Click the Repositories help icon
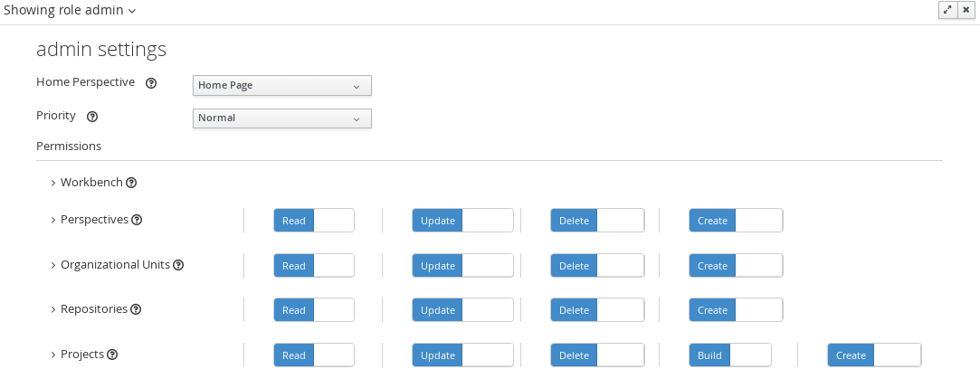The image size is (980, 388). 136,309
